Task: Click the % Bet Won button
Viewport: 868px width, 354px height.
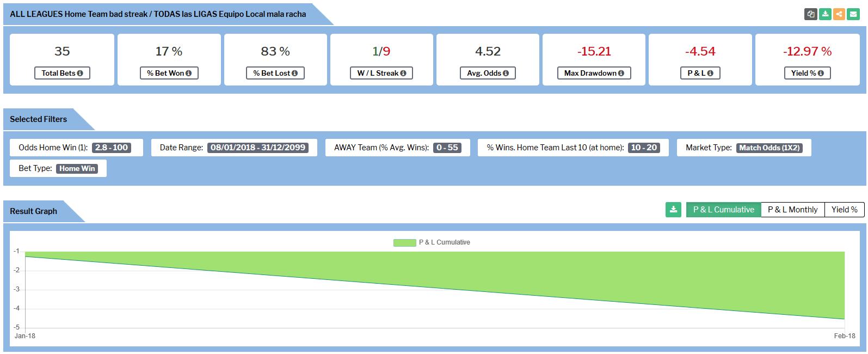Action: (x=169, y=73)
